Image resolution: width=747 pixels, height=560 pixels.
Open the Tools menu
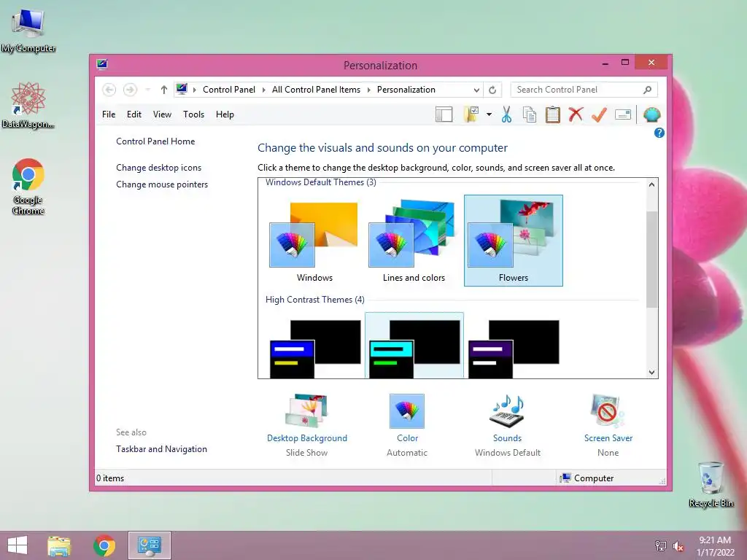pyautogui.click(x=193, y=114)
